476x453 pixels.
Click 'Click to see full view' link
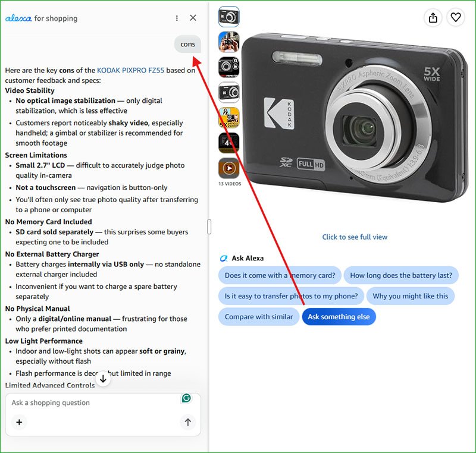click(355, 237)
